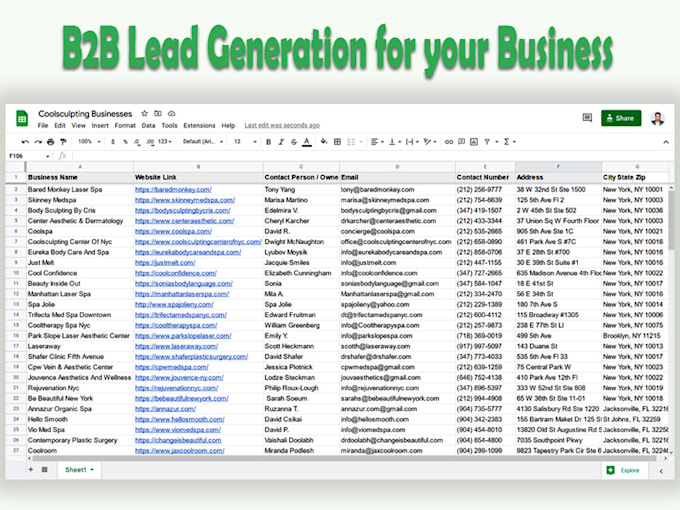Select the paint format tool
The image size is (680, 510).
pos(63,142)
